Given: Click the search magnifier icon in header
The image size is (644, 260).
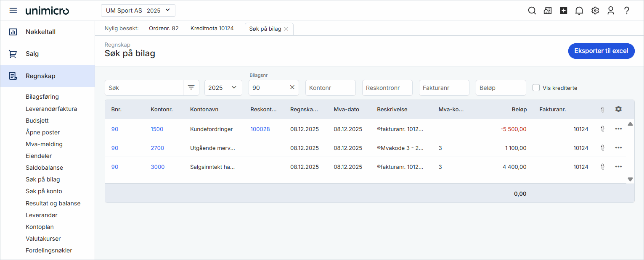Looking at the screenshot, I should [532, 11].
